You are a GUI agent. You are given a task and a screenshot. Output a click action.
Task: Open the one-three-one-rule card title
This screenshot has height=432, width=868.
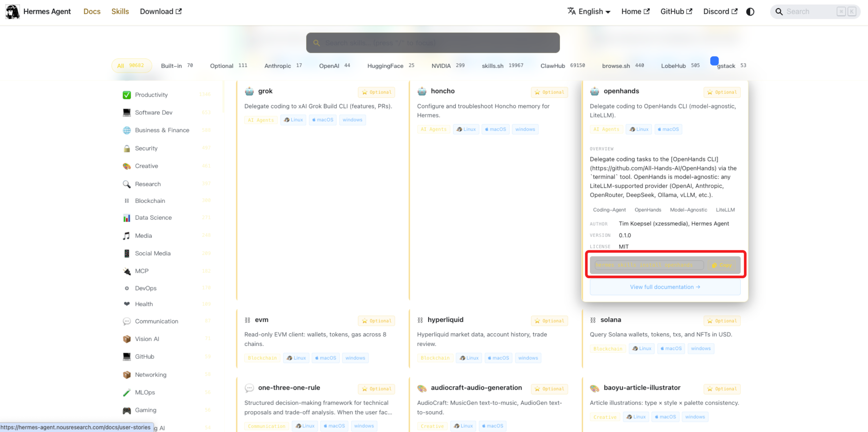(289, 388)
